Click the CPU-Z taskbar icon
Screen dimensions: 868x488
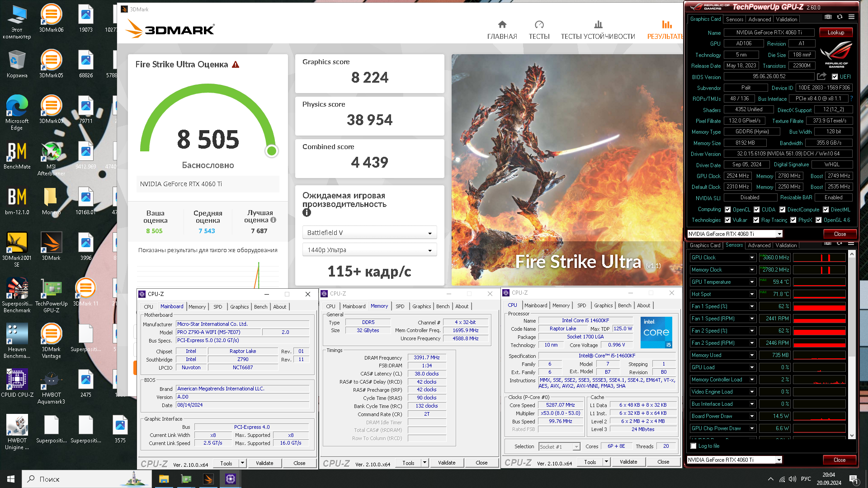(230, 479)
